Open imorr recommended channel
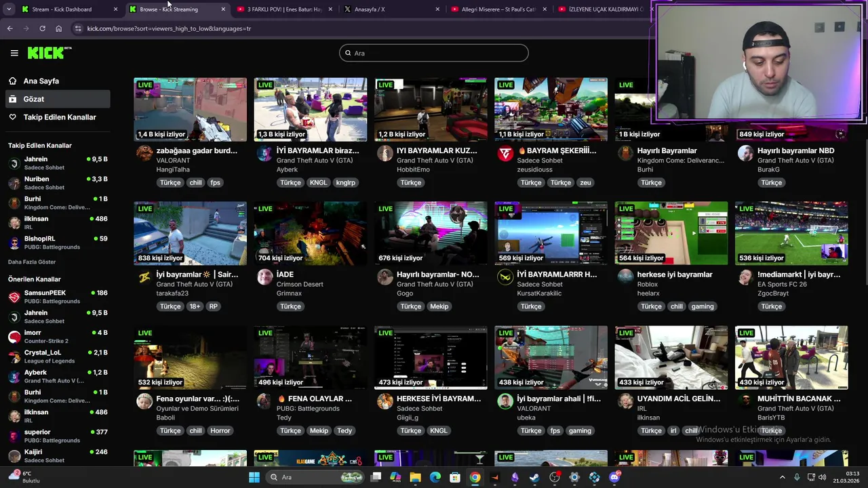The height and width of the screenshot is (488, 868). (58, 337)
